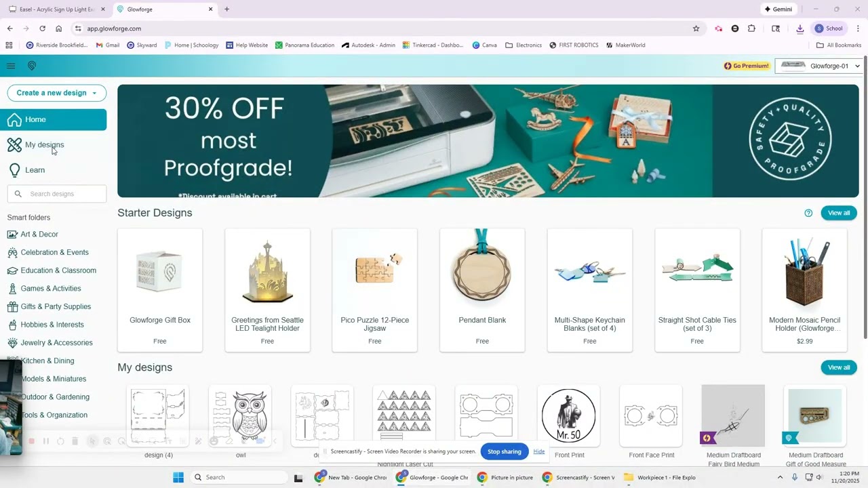Viewport: 868px width, 488px height.
Task: Open the hamburger menu icon
Action: pos(11,66)
